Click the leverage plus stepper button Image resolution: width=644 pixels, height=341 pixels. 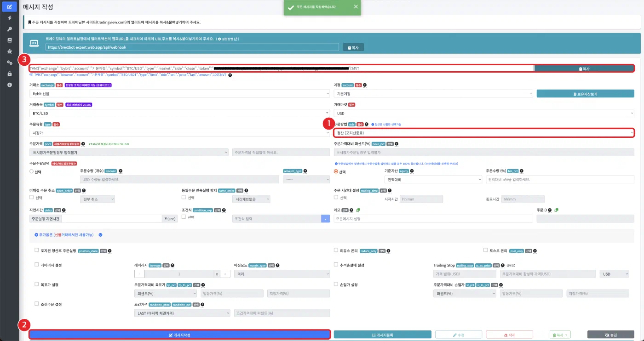click(225, 273)
